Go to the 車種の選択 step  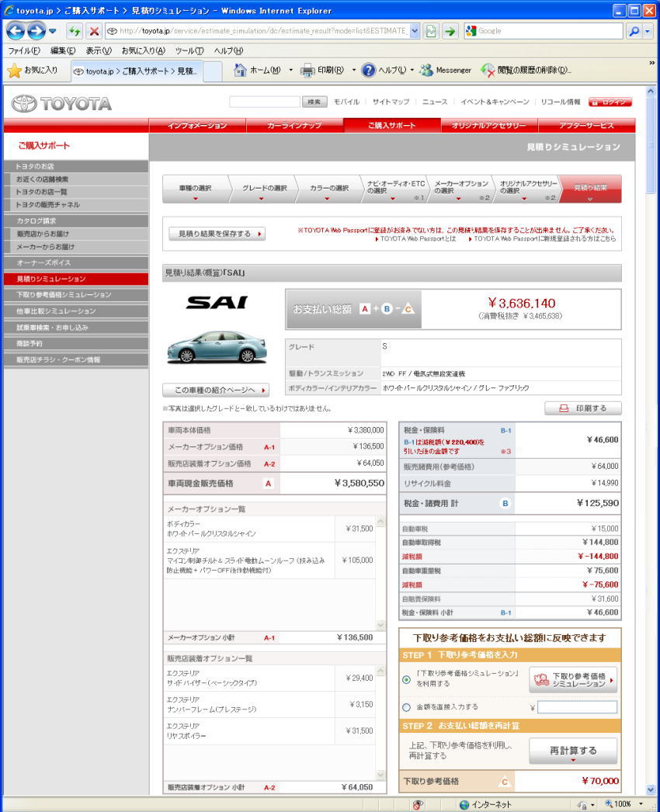pyautogui.click(x=195, y=189)
